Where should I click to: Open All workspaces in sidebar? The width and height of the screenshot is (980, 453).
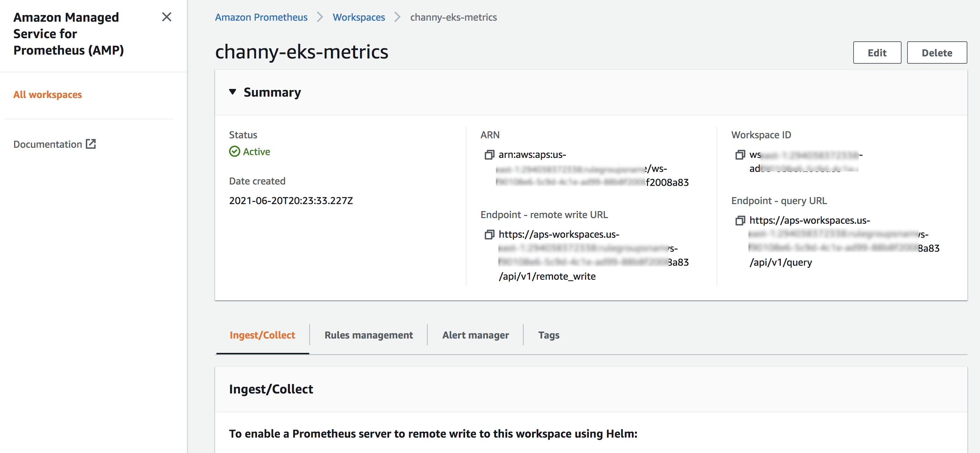48,94
